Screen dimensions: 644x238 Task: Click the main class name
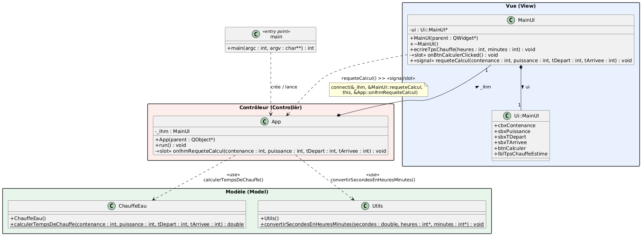276,37
